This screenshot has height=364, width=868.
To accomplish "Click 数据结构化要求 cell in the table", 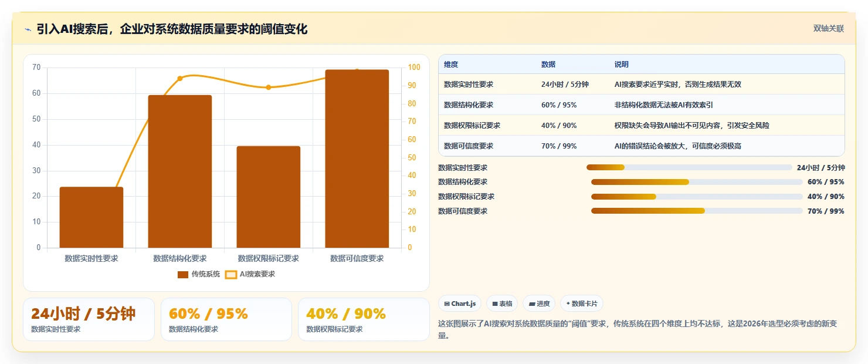I will 469,105.
